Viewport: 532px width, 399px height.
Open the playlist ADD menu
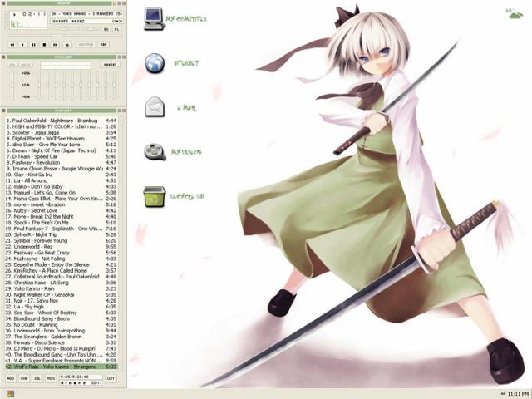point(11,378)
